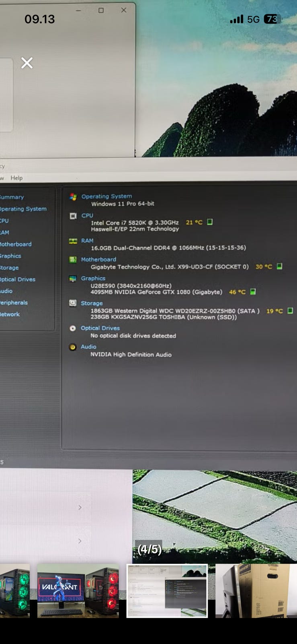Select Network in the left sidebar
Image resolution: width=297 pixels, height=644 pixels.
10,314
